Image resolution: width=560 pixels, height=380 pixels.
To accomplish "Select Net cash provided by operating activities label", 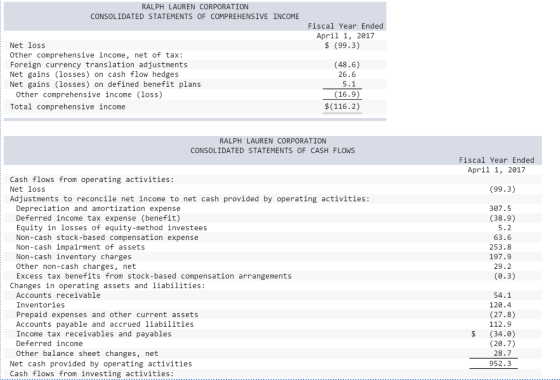I will [101, 364].
